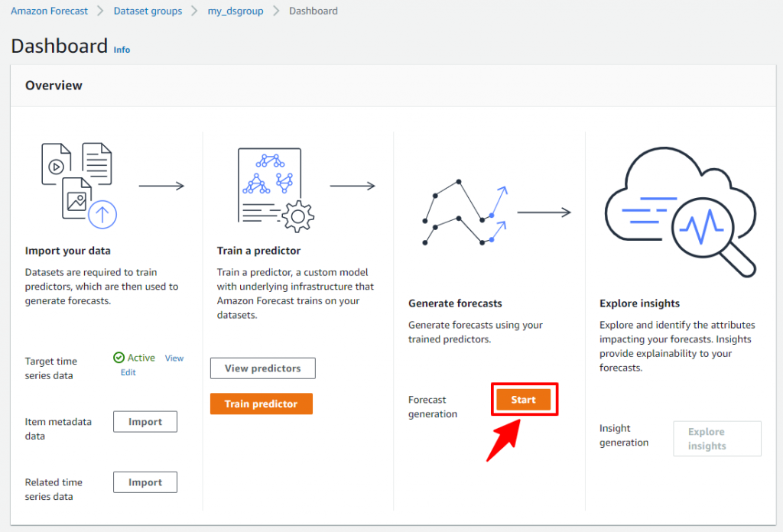Click the 'Train a predictor, a custom model' description
Viewport: 783px width, 532px height.
click(x=295, y=294)
